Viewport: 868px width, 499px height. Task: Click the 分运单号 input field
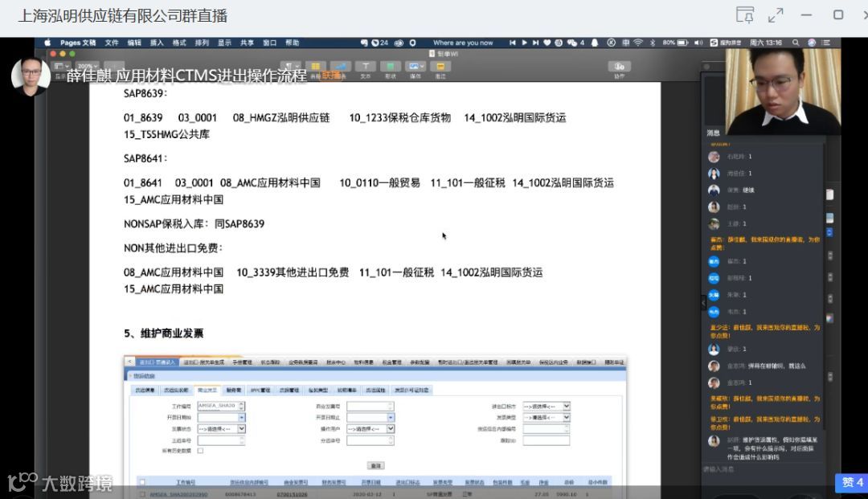click(x=371, y=440)
